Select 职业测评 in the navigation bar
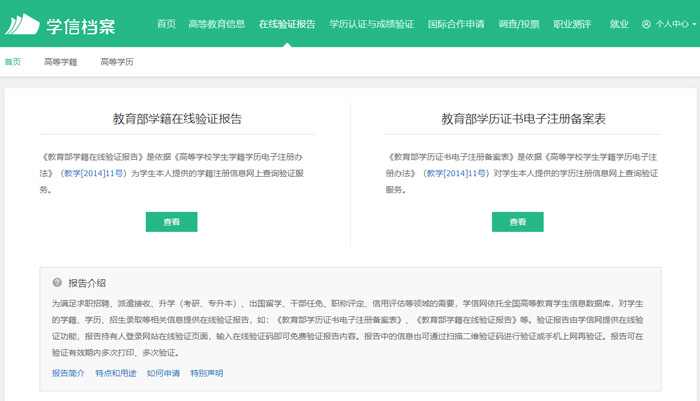 click(574, 23)
